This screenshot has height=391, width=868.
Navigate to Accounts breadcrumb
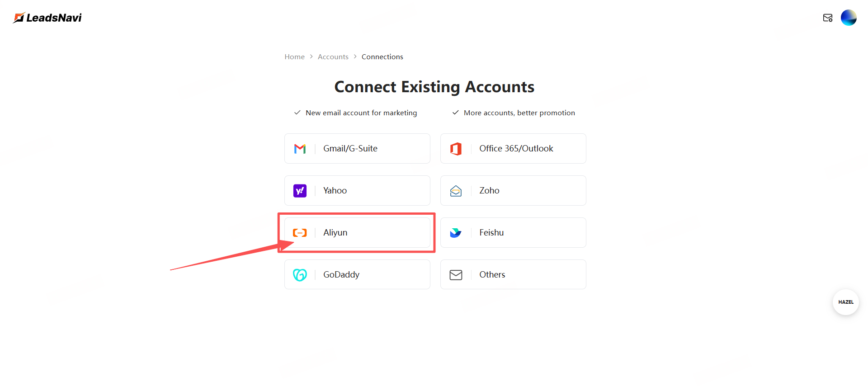pos(333,57)
